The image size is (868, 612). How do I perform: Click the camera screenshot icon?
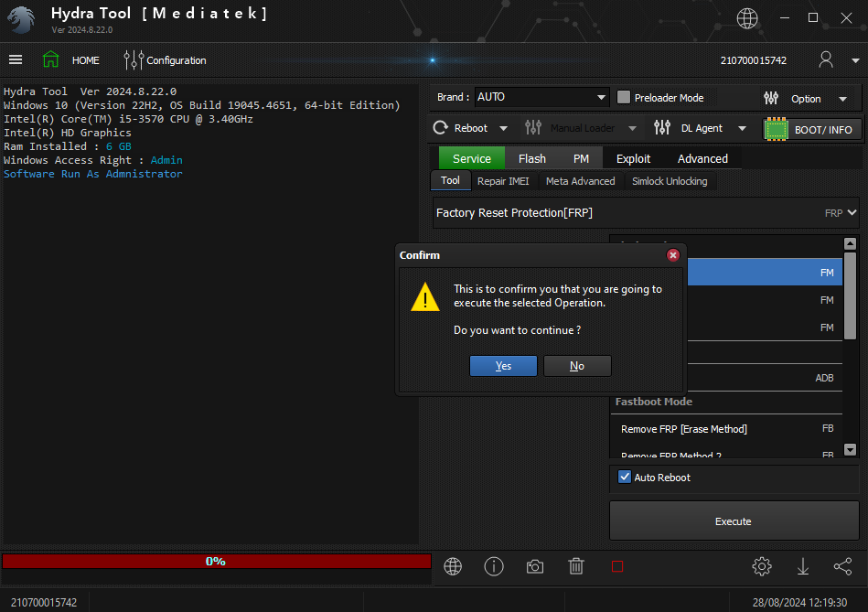point(535,566)
